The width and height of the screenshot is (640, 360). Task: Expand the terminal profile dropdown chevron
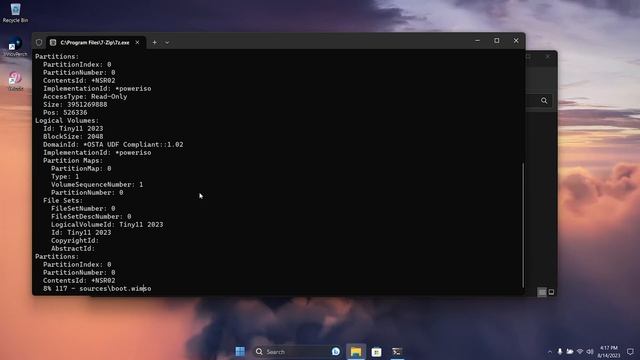click(167, 42)
